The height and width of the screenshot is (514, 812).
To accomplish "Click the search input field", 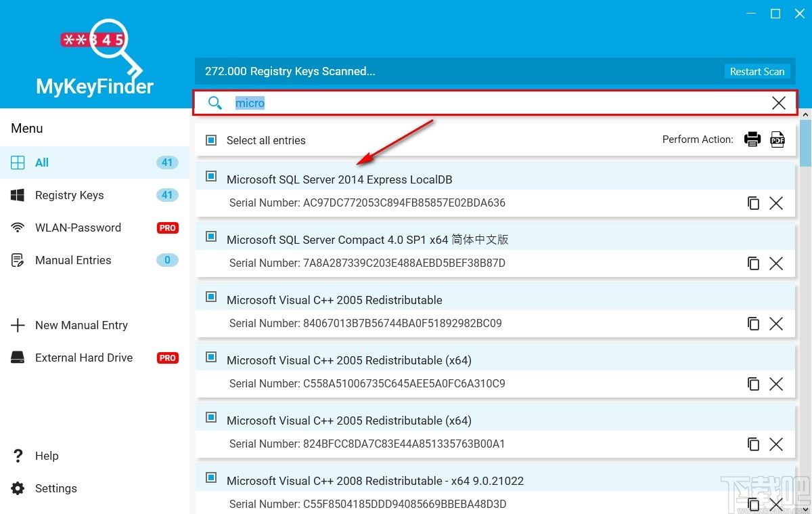I will [474, 102].
